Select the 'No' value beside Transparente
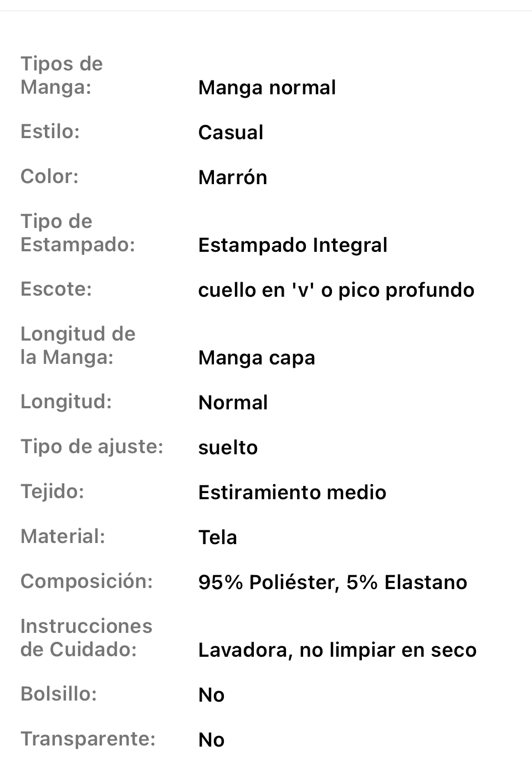This screenshot has width=532, height=771. (211, 740)
